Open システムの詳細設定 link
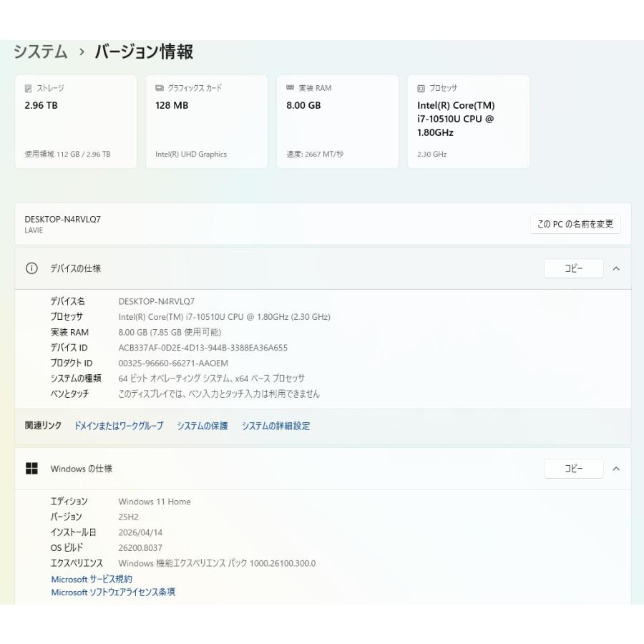Image resolution: width=644 pixels, height=644 pixels. pyautogui.click(x=276, y=426)
